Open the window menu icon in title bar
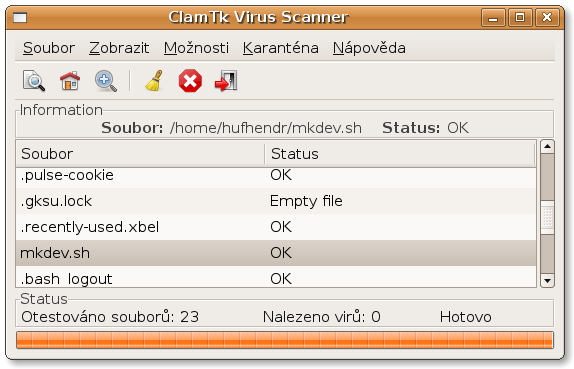574x369 pixels. point(20,18)
